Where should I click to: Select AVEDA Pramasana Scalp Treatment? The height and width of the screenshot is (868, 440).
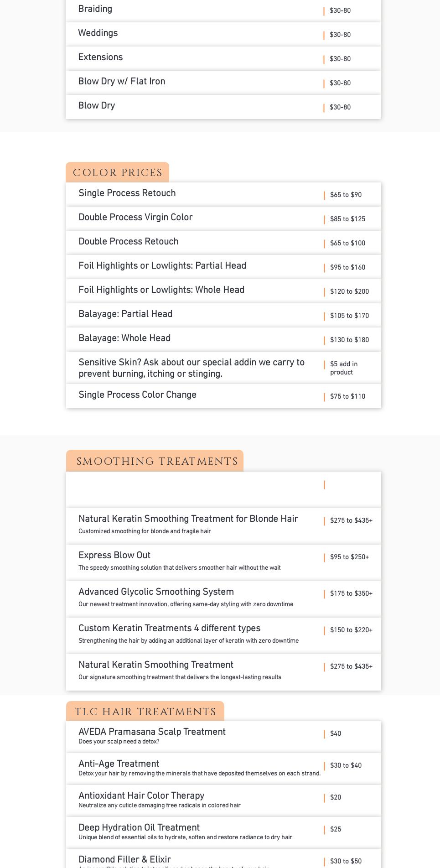152,733
